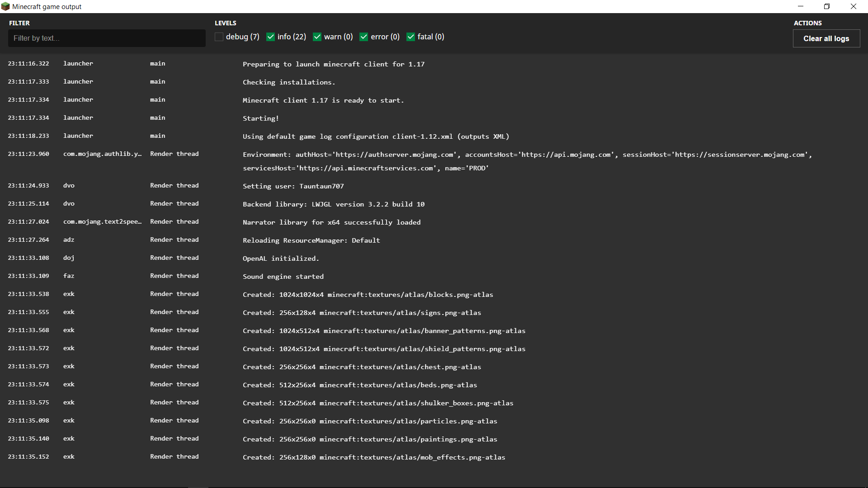The height and width of the screenshot is (488, 868).
Task: Click the 'Setting user: Tauntaun707' log entry
Action: (293, 186)
